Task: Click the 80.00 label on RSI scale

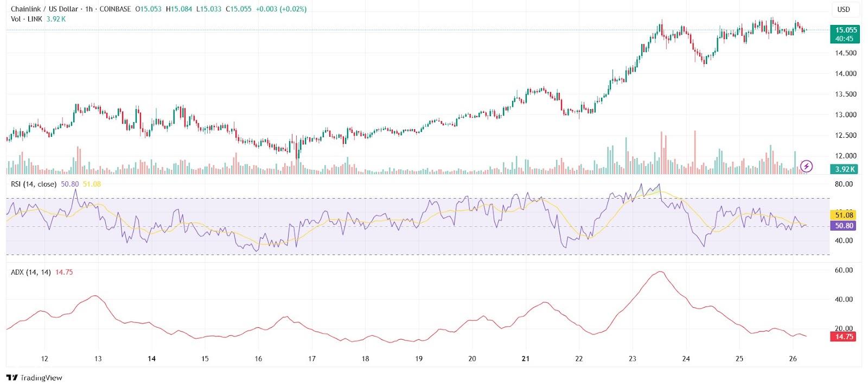Action: tap(844, 184)
